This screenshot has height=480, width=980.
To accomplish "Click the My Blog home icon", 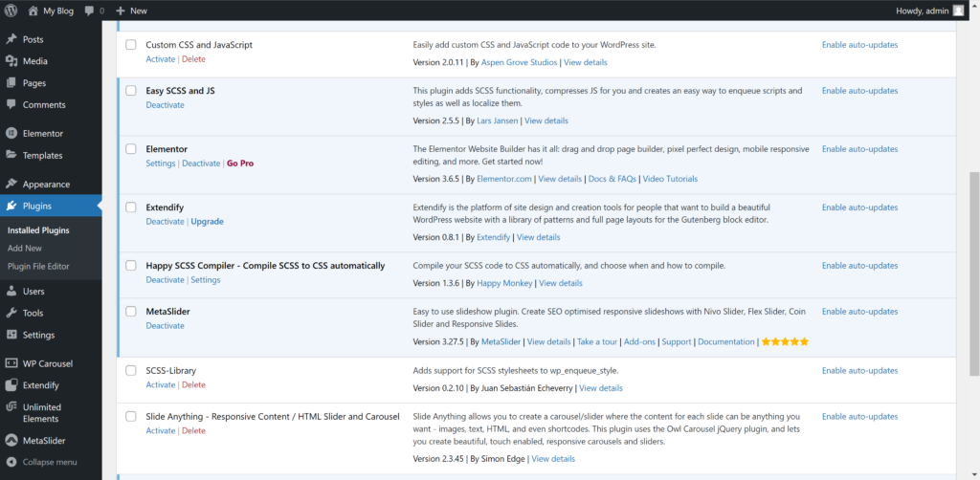I will pyautogui.click(x=33, y=11).
